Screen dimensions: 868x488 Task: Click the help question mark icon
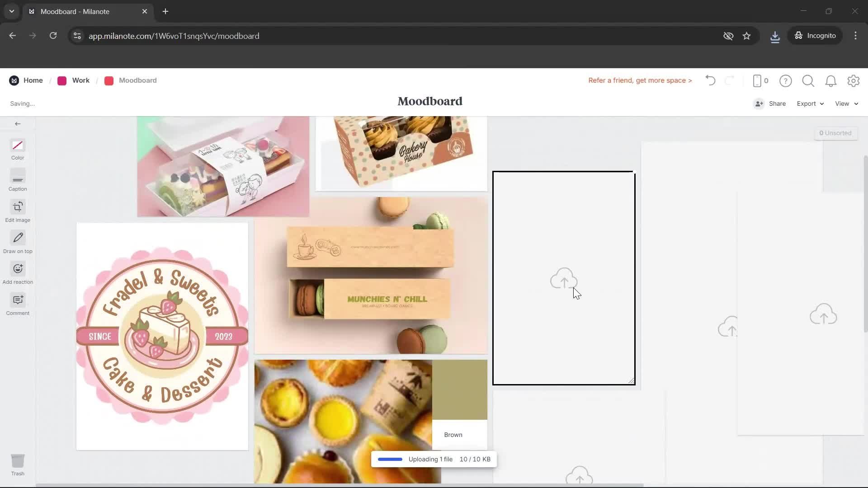coord(785,80)
